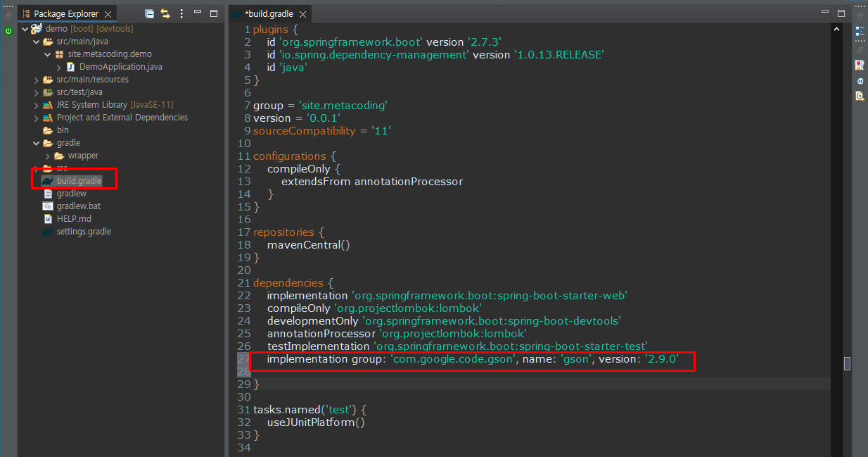The image size is (868, 457).
Task: Switch to the *build.gradle editor tab
Action: [x=269, y=13]
